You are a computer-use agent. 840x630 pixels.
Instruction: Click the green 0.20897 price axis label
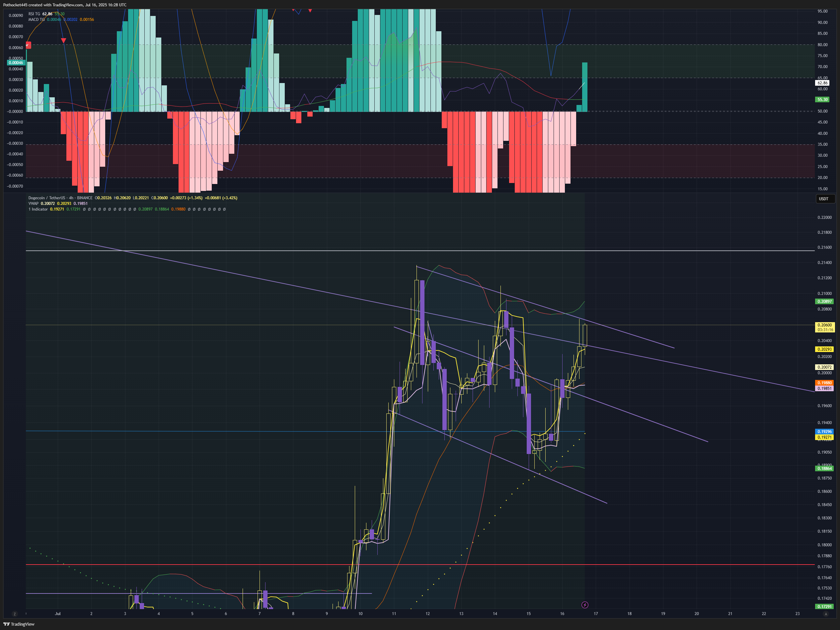[x=824, y=301]
